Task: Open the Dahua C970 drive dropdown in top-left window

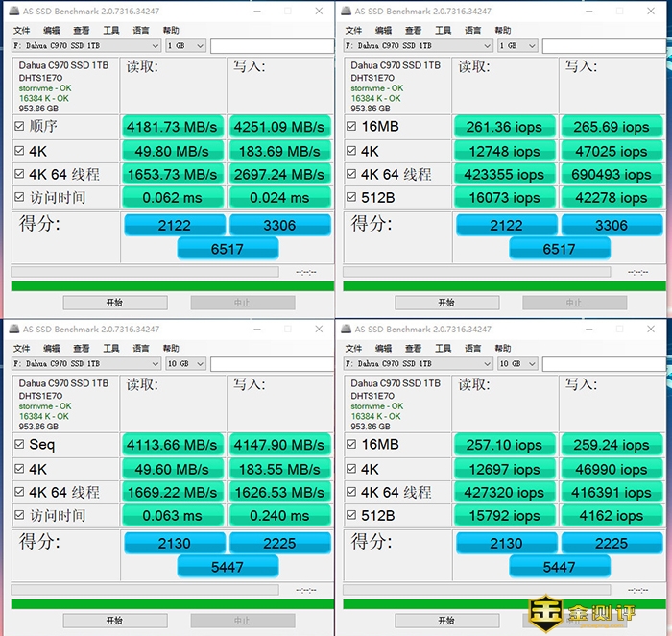Action: [86, 46]
